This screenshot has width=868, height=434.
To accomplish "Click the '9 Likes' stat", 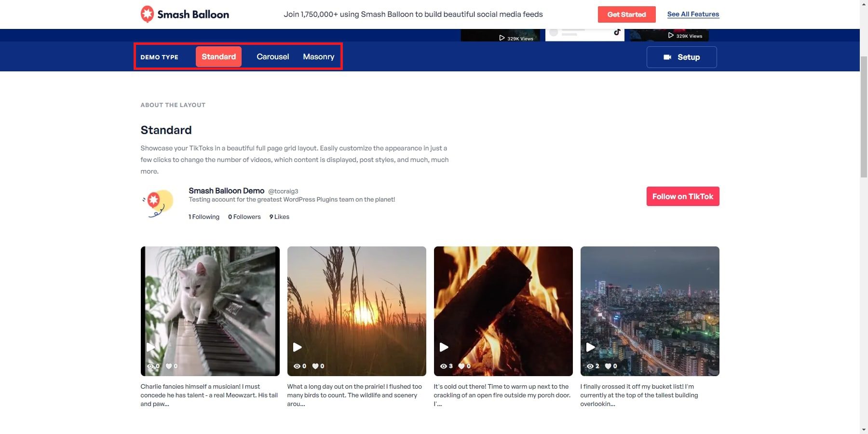I will pyautogui.click(x=280, y=217).
